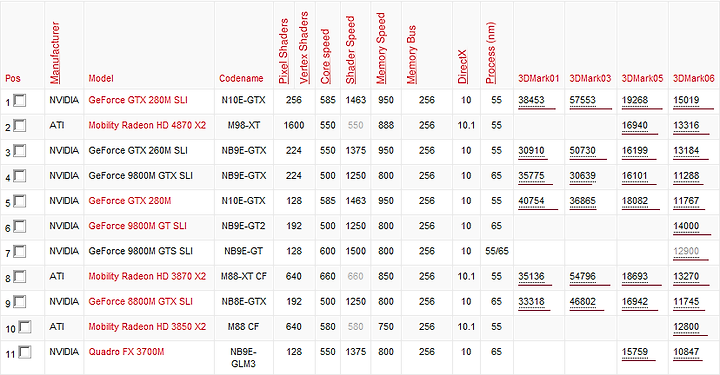Sort by Pixel Shaders header
This screenshot has height=375, width=720.
point(284,51)
